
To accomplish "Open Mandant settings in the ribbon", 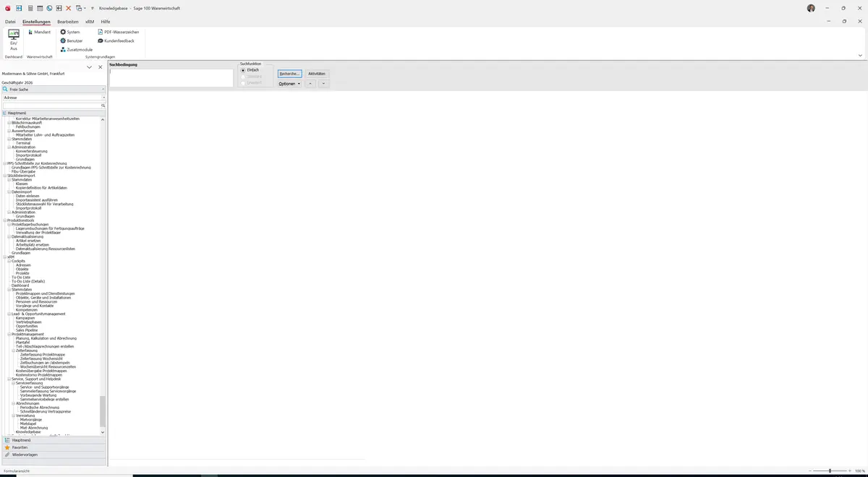I will click(40, 32).
